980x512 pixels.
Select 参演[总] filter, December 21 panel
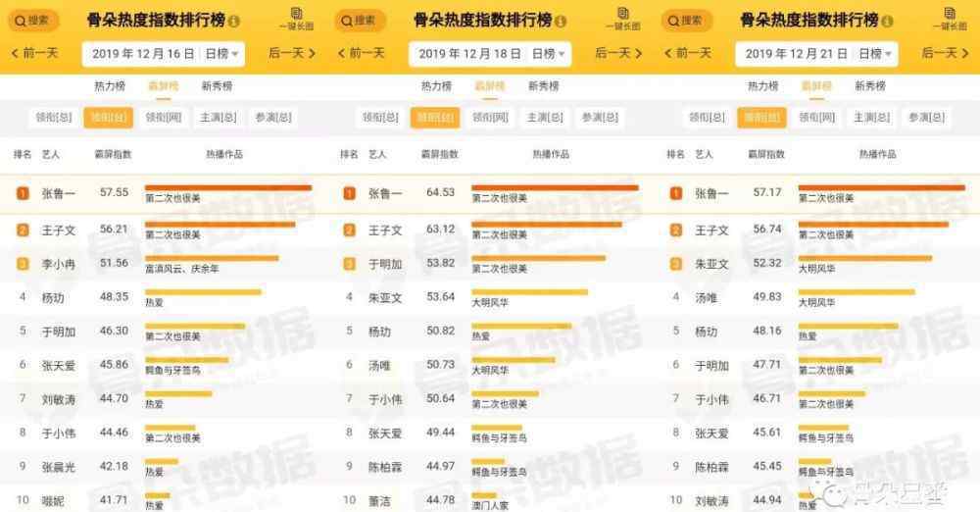point(927,117)
